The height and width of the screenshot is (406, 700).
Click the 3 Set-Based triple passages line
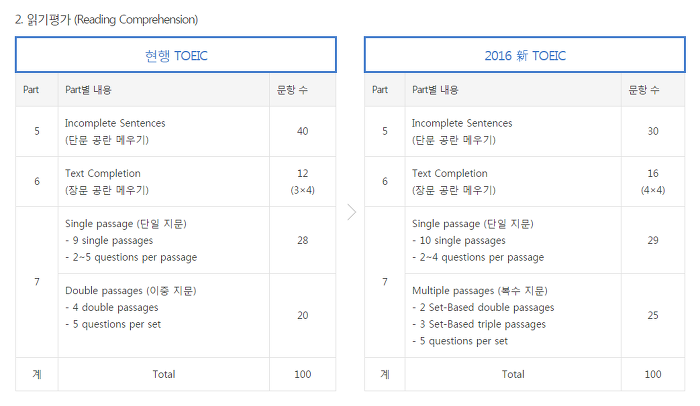coord(479,324)
